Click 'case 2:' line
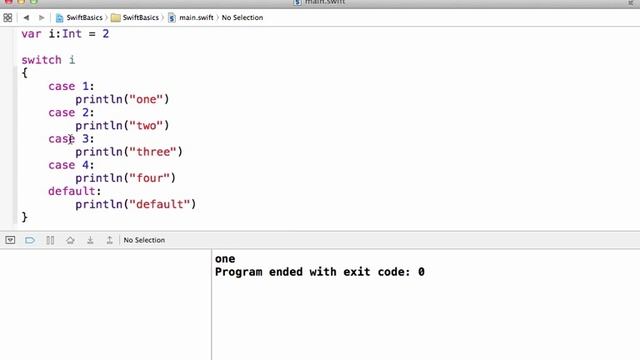This screenshot has height=360, width=640. 71,112
